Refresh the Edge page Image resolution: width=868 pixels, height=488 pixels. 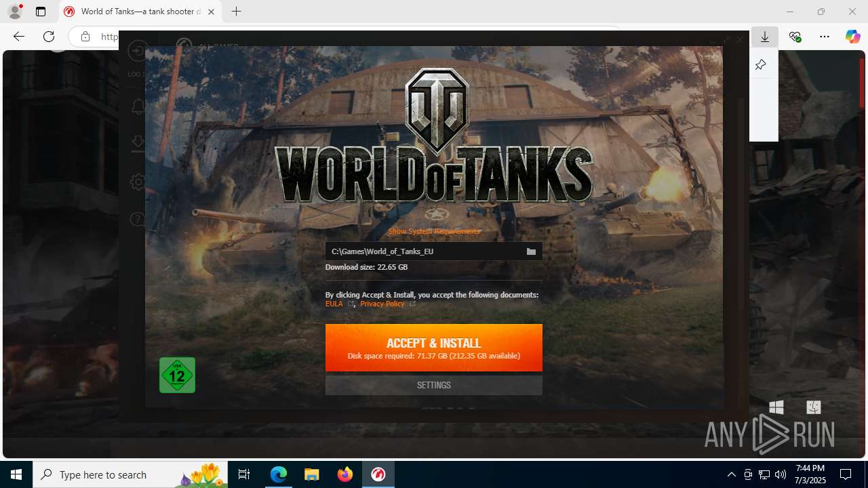click(49, 37)
